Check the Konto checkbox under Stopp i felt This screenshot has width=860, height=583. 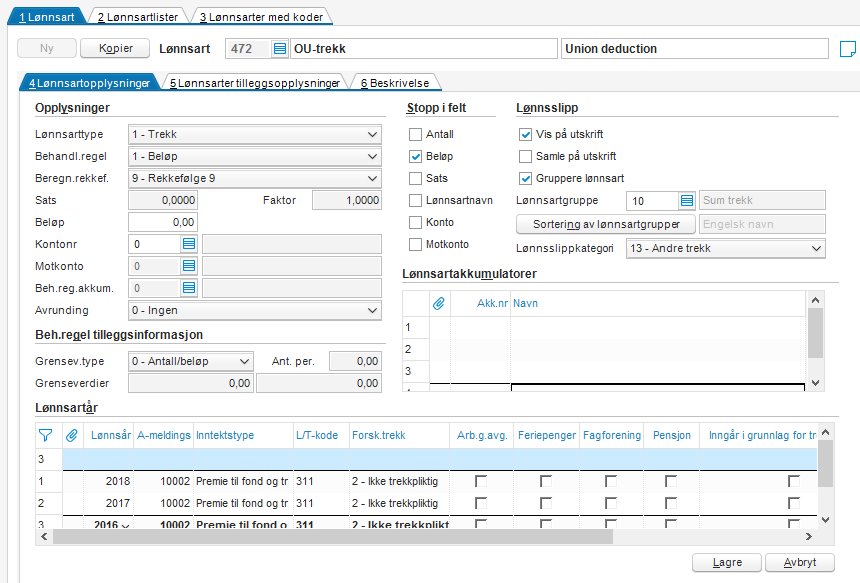point(416,222)
